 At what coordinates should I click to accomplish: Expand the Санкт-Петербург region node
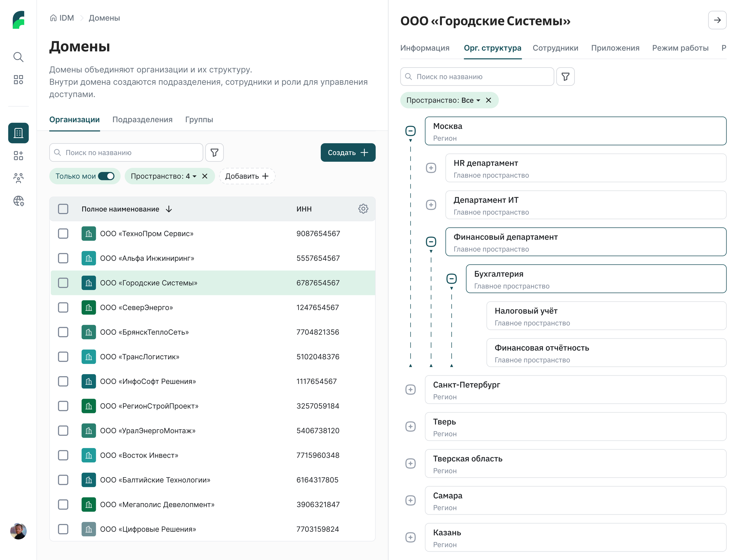[x=410, y=390]
